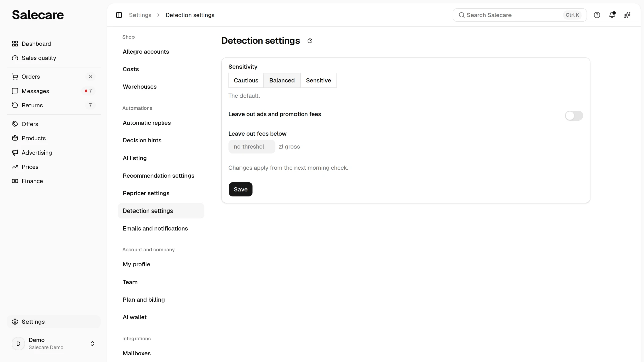The image size is (644, 362).
Task: Open notifications bell icon
Action: [612, 15]
